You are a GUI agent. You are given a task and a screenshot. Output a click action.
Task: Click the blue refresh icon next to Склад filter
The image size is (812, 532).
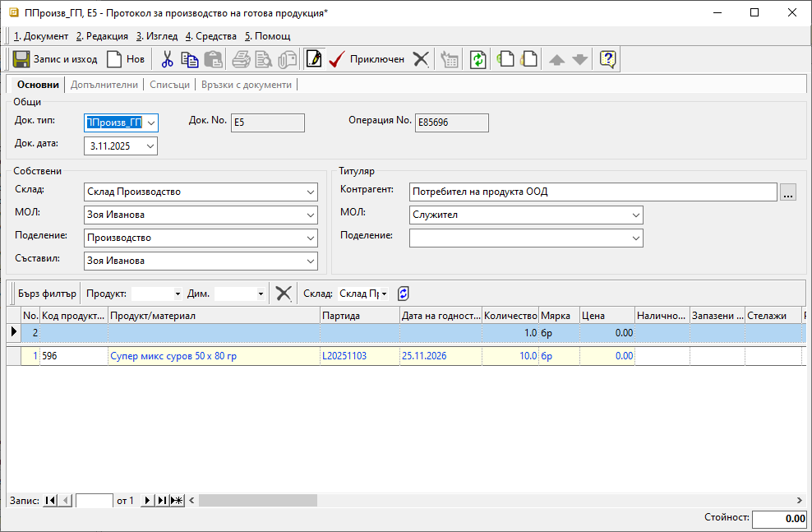[x=403, y=294]
